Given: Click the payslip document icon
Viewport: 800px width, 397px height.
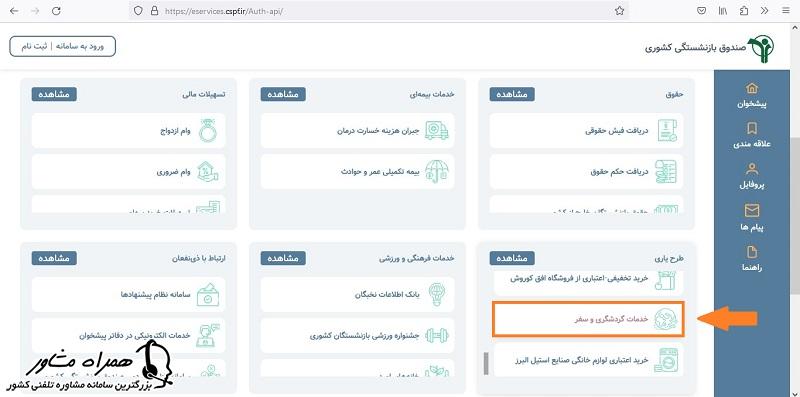Looking at the screenshot, I should pyautogui.click(x=667, y=131).
